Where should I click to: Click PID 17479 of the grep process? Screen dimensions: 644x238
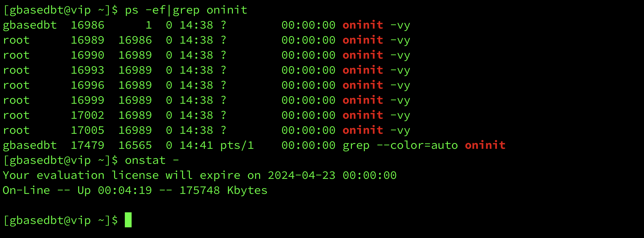tap(87, 145)
